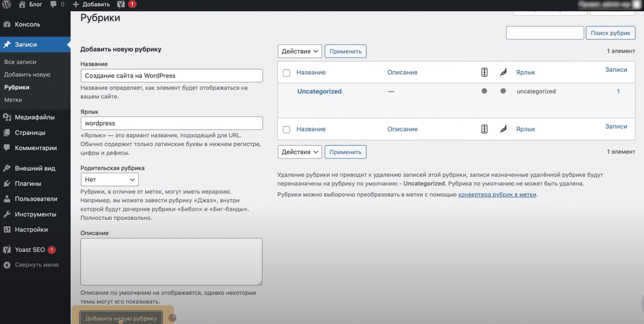
Task: Expand the top Действия bulk actions dropdown
Action: [x=300, y=51]
